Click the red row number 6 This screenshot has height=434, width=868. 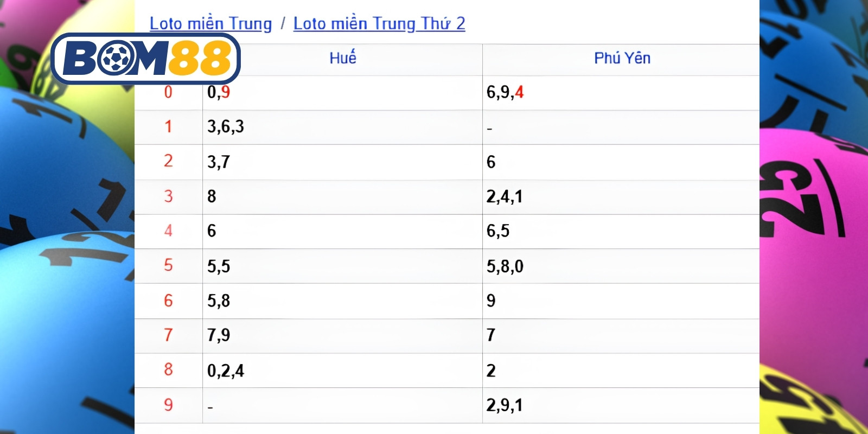point(168,301)
